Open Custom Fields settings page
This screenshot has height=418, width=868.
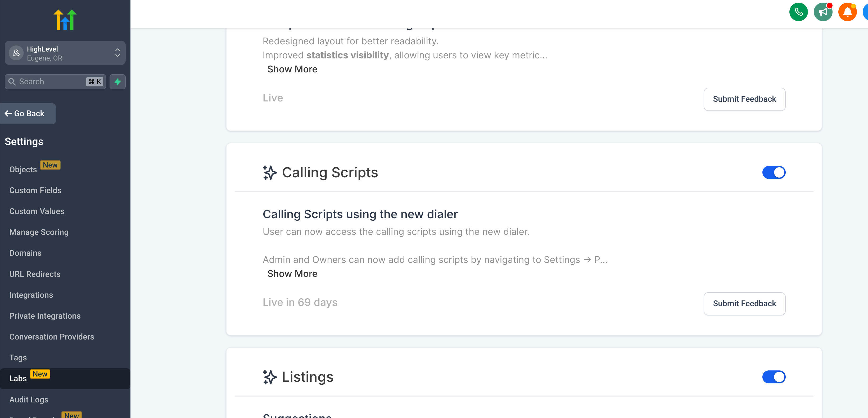pyautogui.click(x=35, y=191)
